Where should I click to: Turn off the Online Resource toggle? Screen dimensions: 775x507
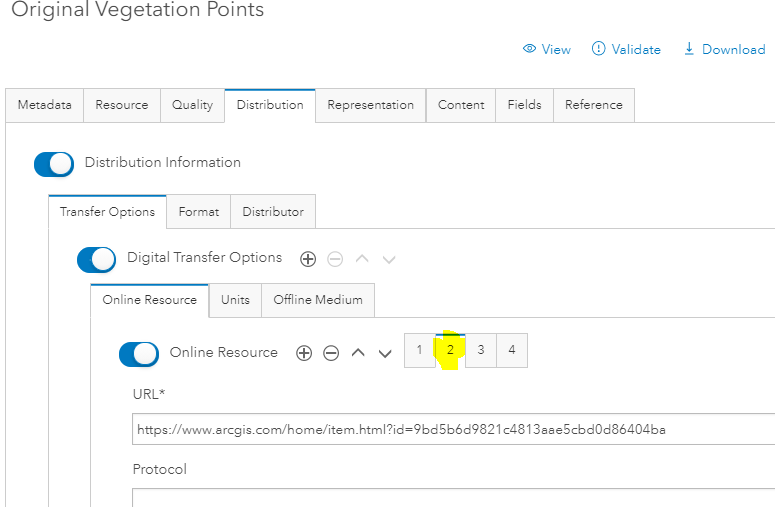tap(139, 353)
